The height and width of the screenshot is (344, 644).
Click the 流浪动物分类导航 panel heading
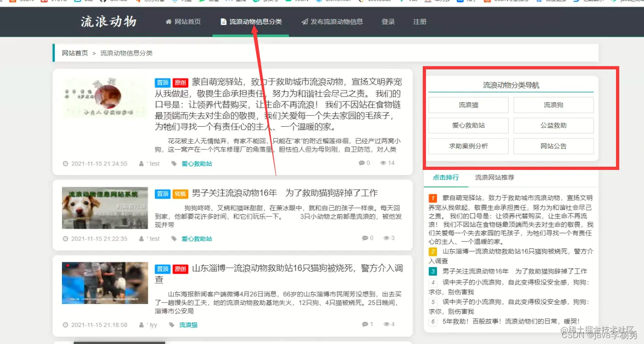tap(511, 85)
